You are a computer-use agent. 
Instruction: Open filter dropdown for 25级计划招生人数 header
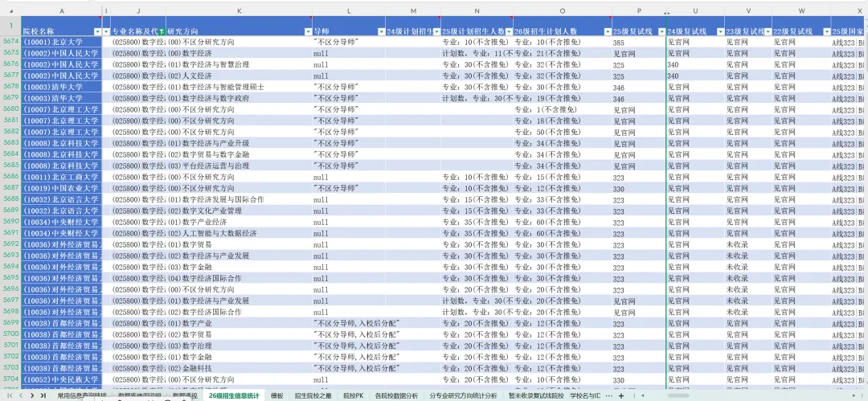point(509,32)
